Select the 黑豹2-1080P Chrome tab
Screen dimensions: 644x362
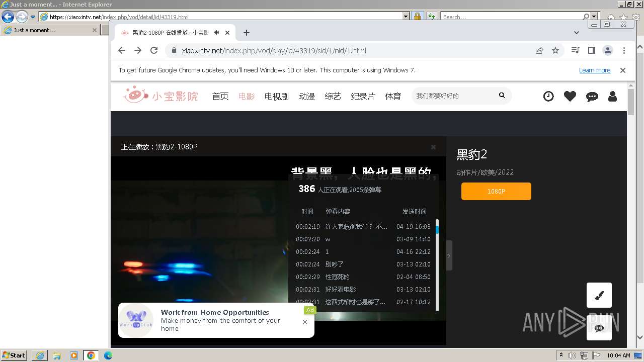coord(174,33)
